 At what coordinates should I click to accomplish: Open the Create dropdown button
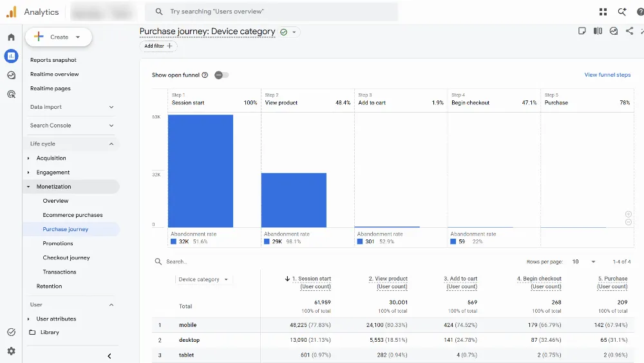click(59, 37)
